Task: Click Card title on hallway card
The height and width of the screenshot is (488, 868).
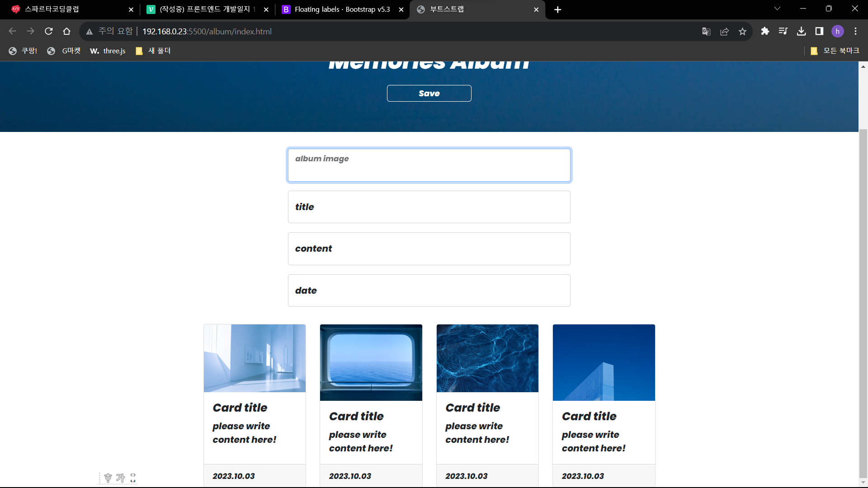Action: [240, 408]
